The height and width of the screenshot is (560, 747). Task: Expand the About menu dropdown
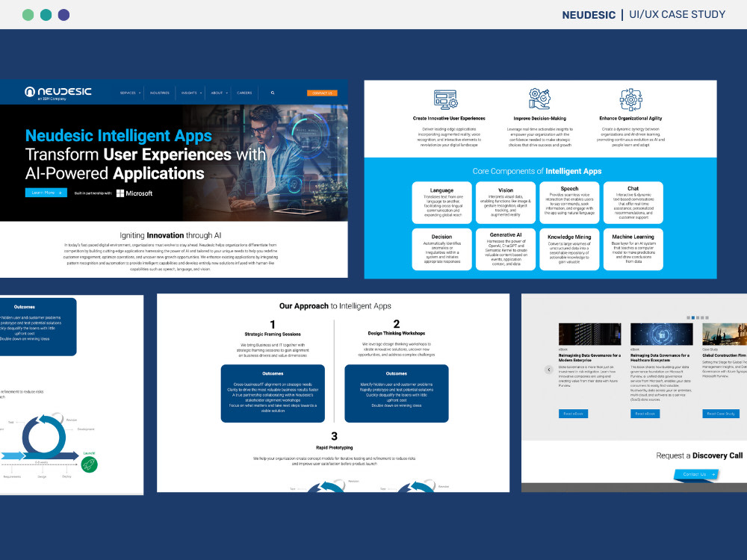[219, 93]
